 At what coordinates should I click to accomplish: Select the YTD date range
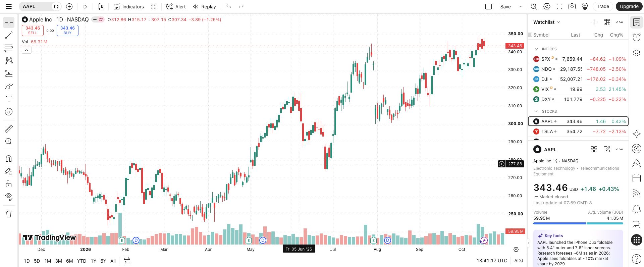82,261
